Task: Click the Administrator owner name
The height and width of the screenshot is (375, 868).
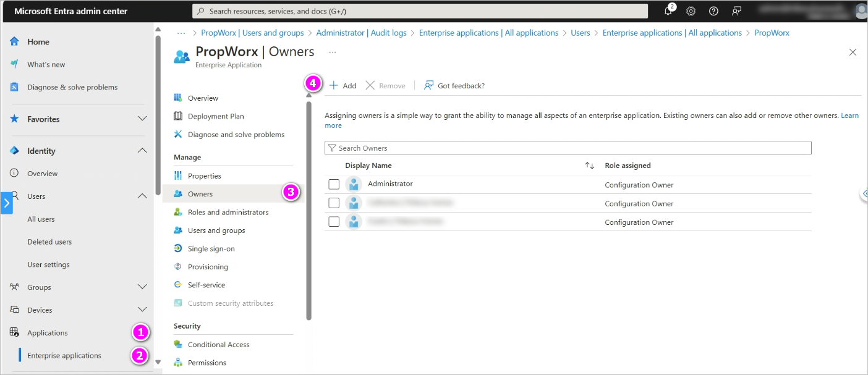Action: 390,183
